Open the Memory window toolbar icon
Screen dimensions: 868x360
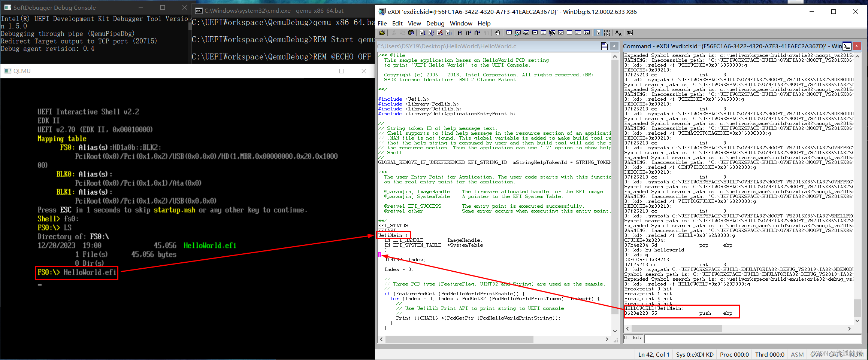[543, 33]
